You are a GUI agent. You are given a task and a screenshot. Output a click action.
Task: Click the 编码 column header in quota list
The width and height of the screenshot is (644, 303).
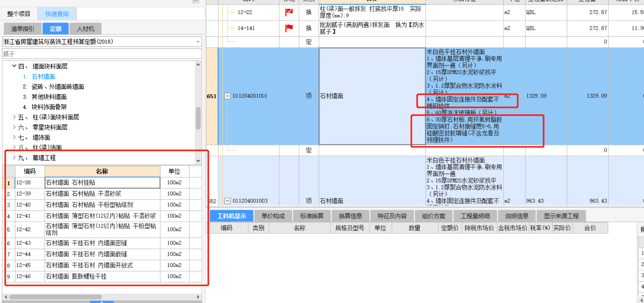[x=30, y=171]
